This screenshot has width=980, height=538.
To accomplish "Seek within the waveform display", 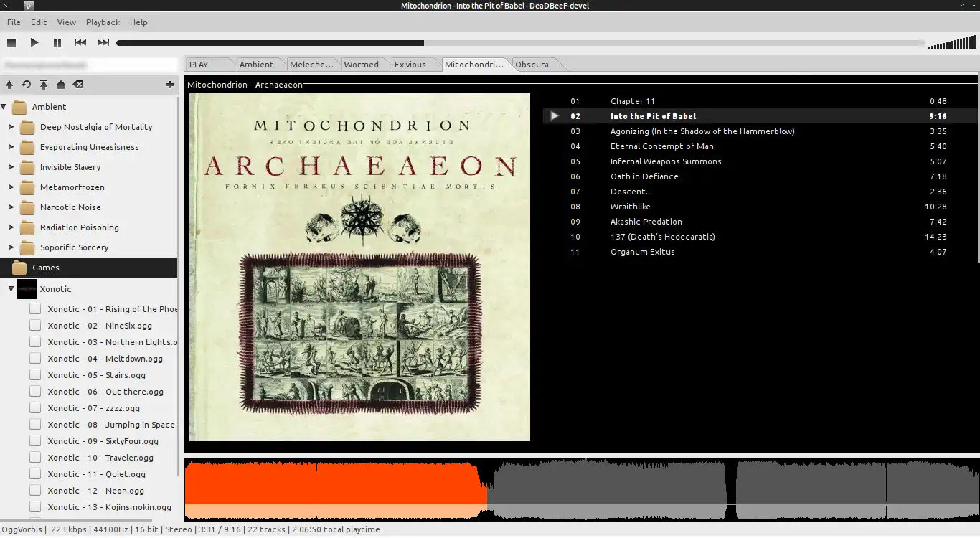I will tap(582, 489).
